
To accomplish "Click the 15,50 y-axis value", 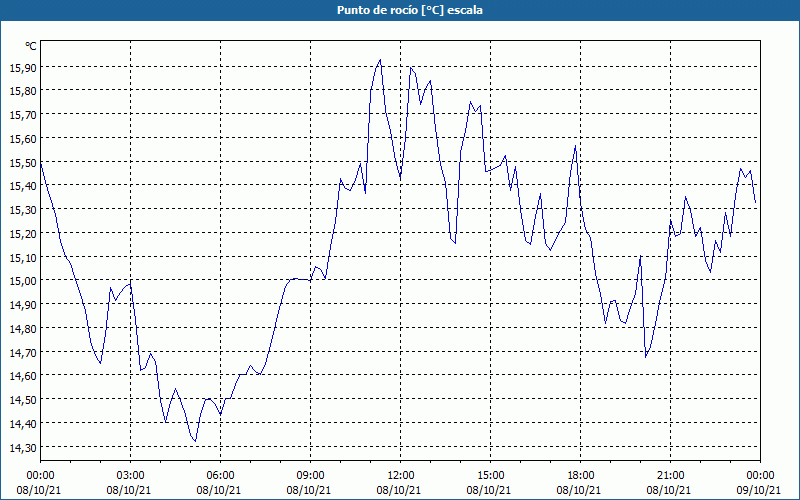I will click(22, 163).
